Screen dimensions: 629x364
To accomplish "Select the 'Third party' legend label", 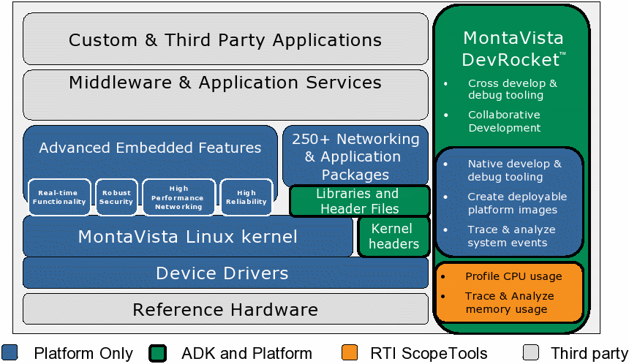I will coord(590,354).
